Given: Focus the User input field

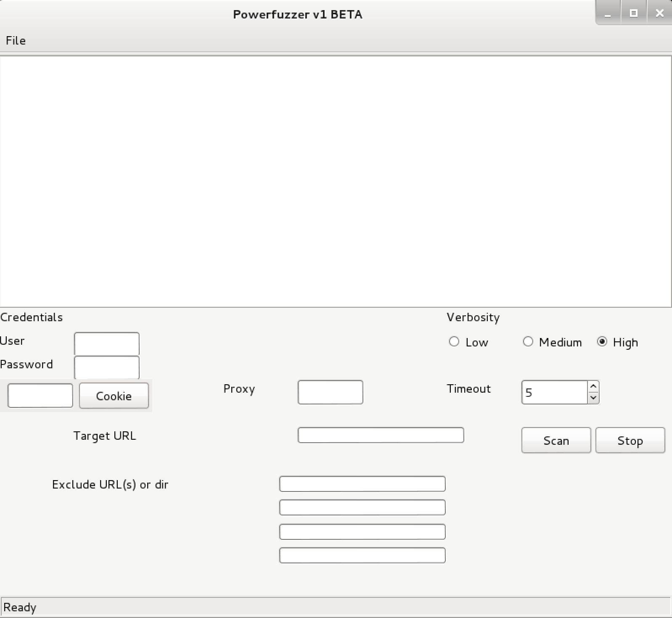Looking at the screenshot, I should pos(107,344).
